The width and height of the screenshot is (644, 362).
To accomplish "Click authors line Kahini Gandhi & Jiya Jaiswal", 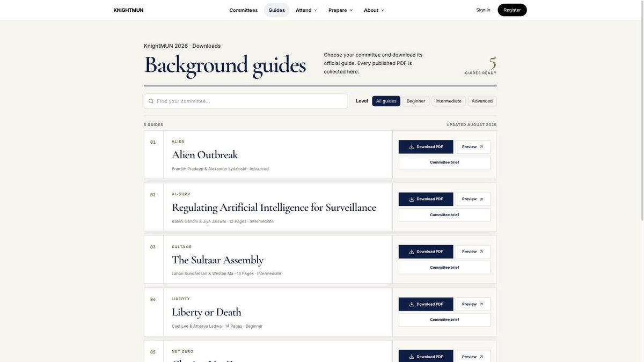I will tap(199, 221).
